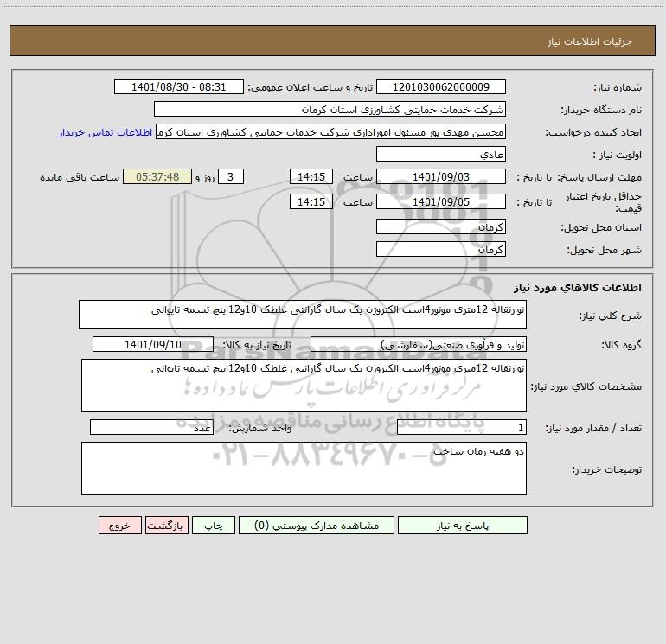This screenshot has width=666, height=644.
Task: Click the جزئیات اطلاعات نیاز header title
Action: pos(590,41)
